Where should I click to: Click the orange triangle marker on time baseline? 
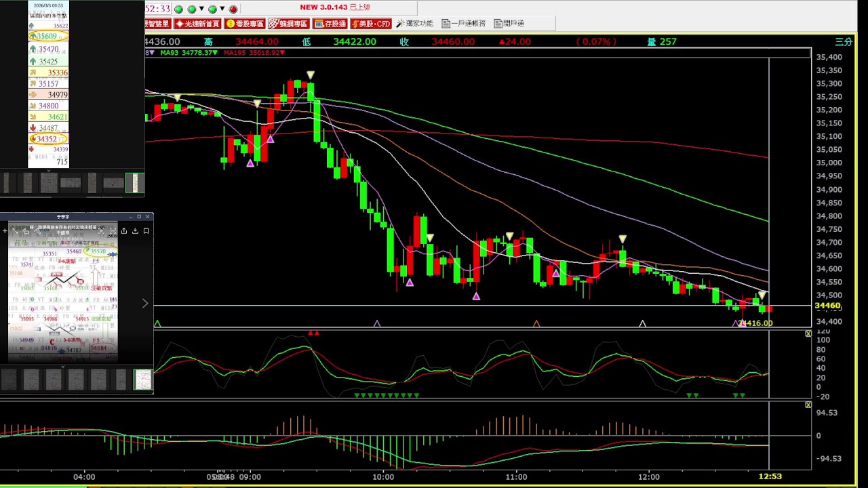(536, 324)
